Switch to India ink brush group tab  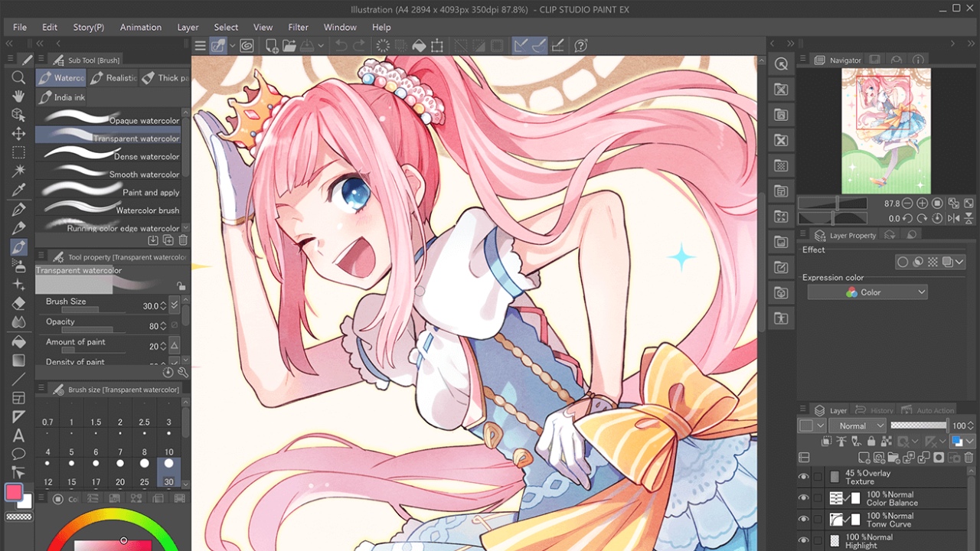[62, 97]
